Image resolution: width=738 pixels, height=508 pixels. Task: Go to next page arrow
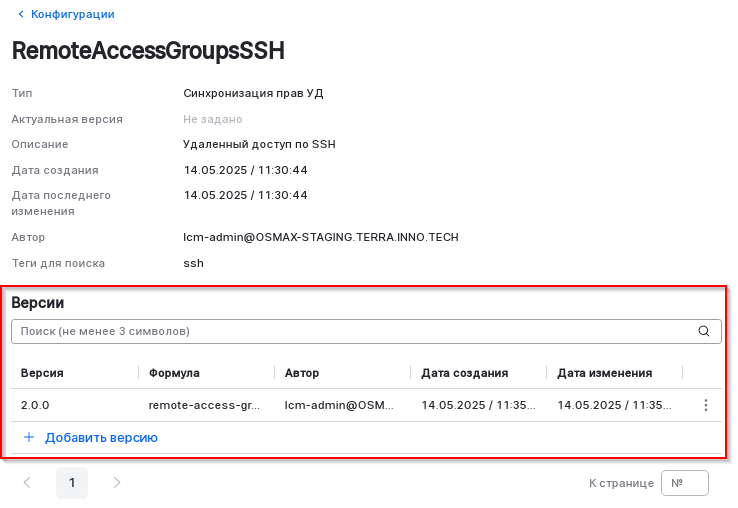117,483
